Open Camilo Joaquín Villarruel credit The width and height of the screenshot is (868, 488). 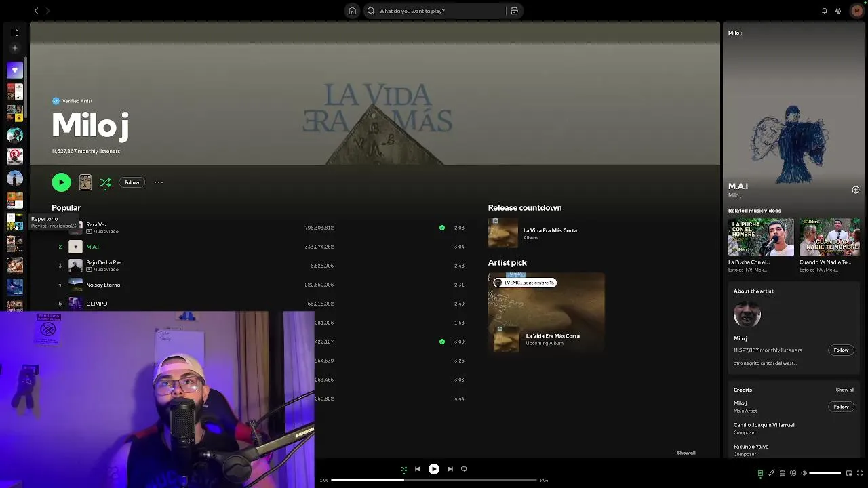(764, 425)
